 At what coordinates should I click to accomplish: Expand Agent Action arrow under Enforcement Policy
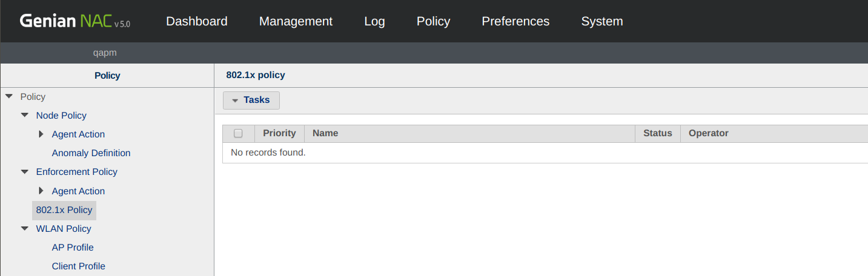click(x=41, y=191)
